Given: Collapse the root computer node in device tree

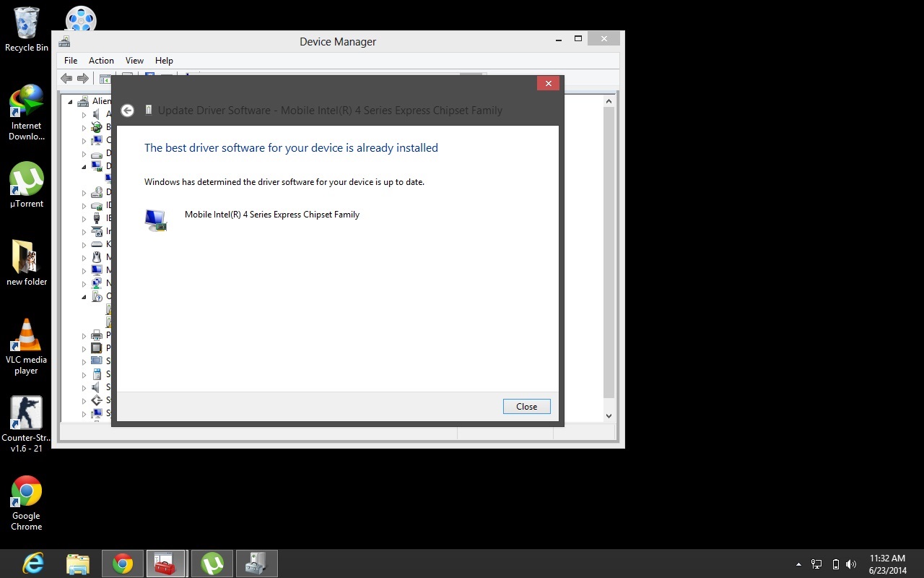Looking at the screenshot, I should [x=71, y=102].
